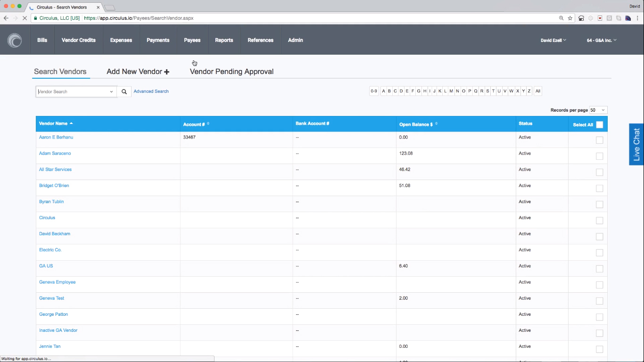This screenshot has width=644, height=362.
Task: Click the red heart card extension icon
Action: tap(600, 18)
